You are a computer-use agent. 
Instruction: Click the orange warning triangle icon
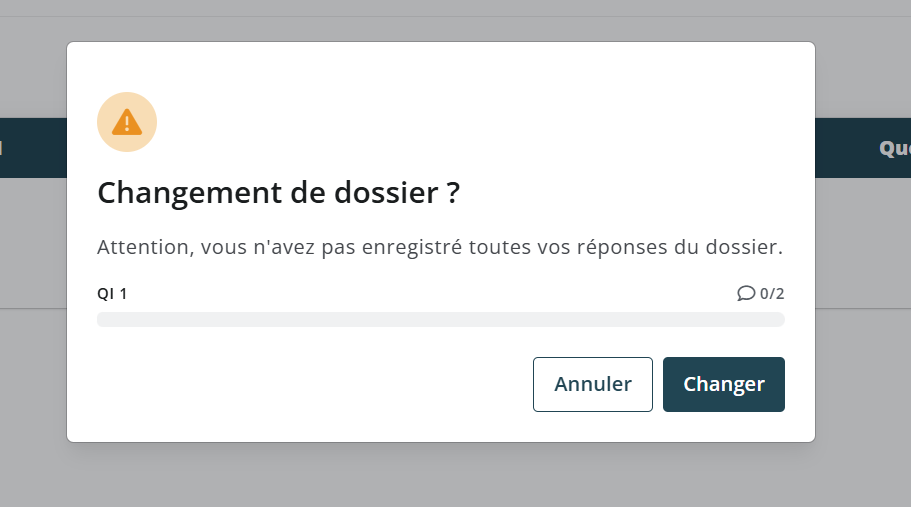[127, 122]
